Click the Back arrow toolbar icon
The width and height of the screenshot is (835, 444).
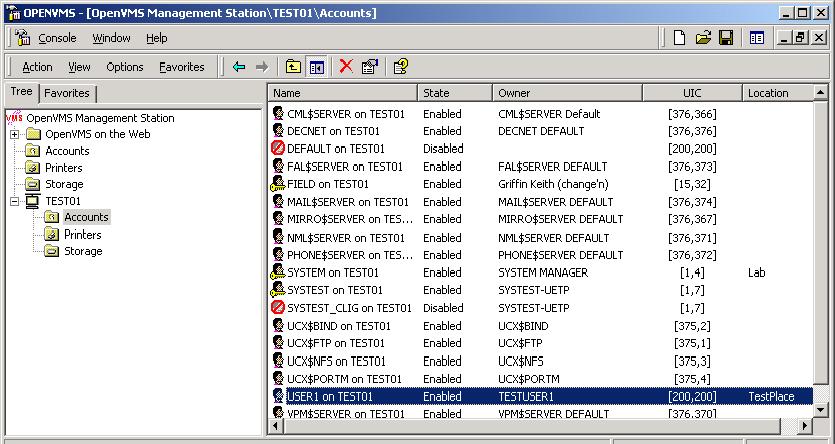coord(239,67)
